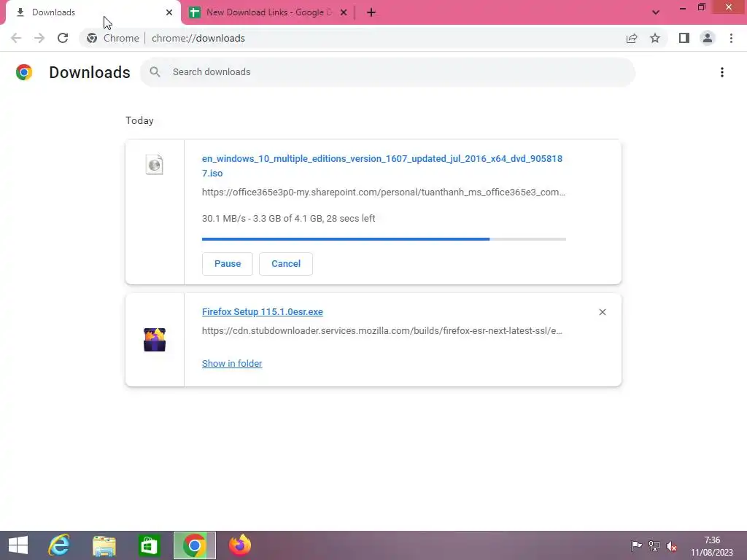
Task: Open File Explorer from the taskbar
Action: point(104,545)
